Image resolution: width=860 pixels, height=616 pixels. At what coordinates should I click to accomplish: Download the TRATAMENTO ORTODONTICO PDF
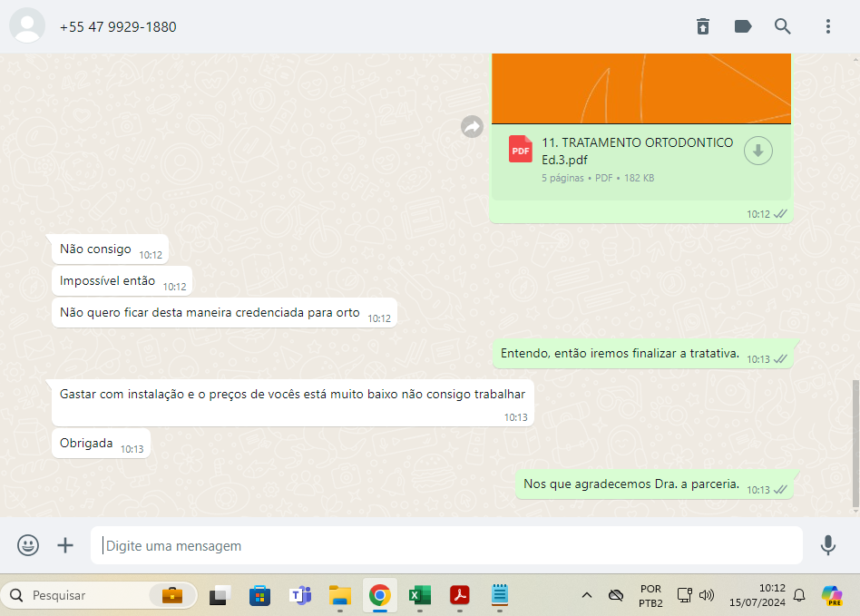[x=758, y=151]
